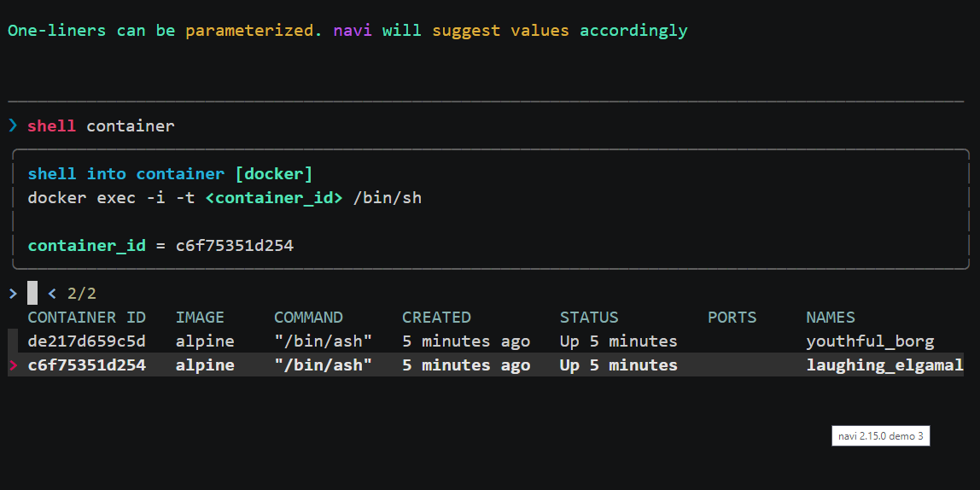Click the laughing_elgamal container name
This screenshot has width=980, height=490.
tap(884, 365)
